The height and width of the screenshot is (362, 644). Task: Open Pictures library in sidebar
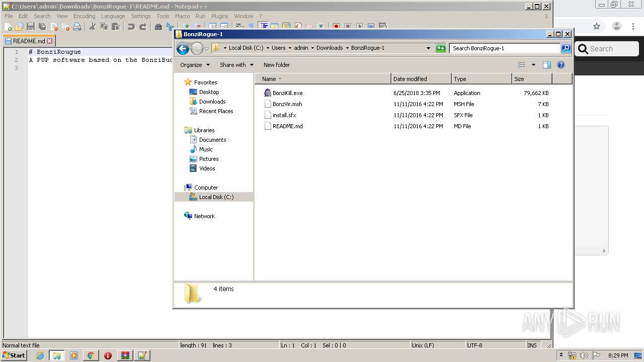coord(208,159)
